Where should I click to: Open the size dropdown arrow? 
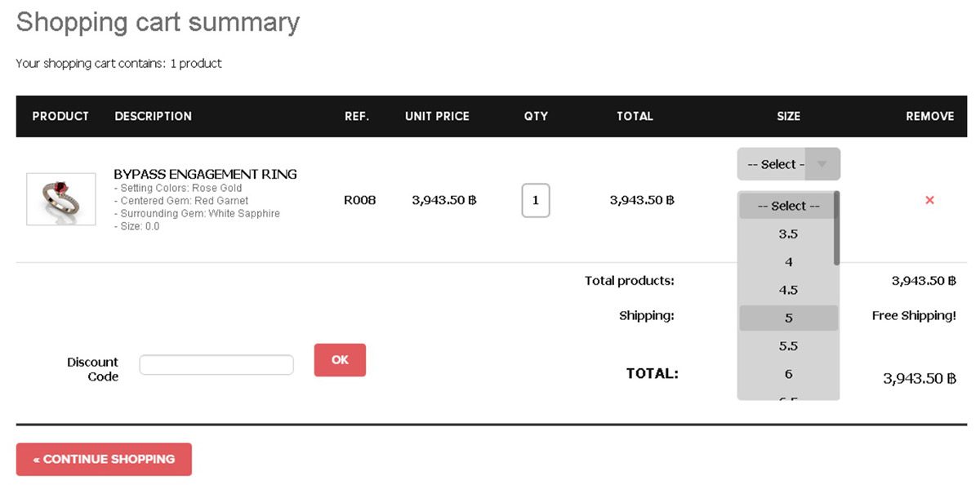pyautogui.click(x=822, y=164)
